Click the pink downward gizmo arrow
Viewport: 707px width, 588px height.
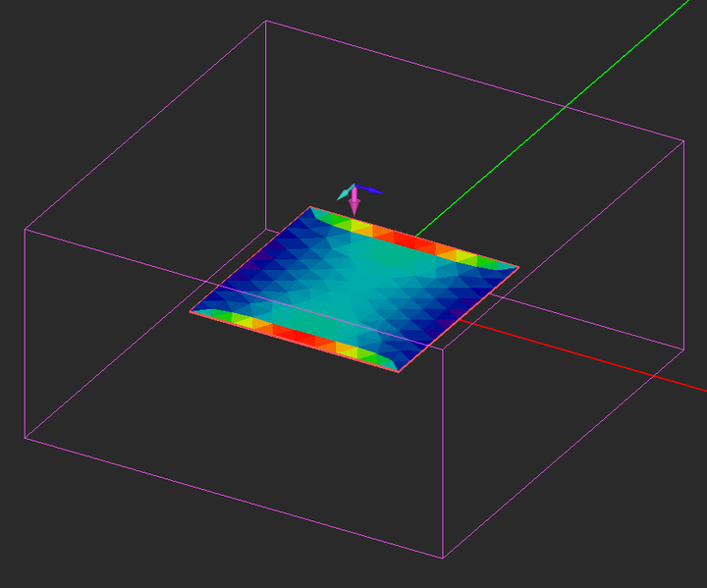coord(354,201)
